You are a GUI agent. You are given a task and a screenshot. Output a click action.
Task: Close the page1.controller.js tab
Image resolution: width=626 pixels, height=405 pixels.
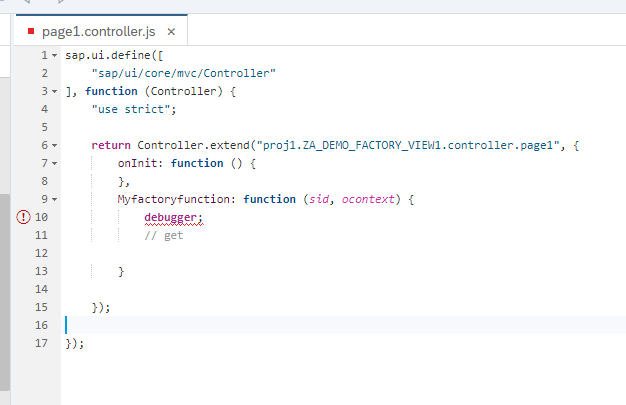171,32
